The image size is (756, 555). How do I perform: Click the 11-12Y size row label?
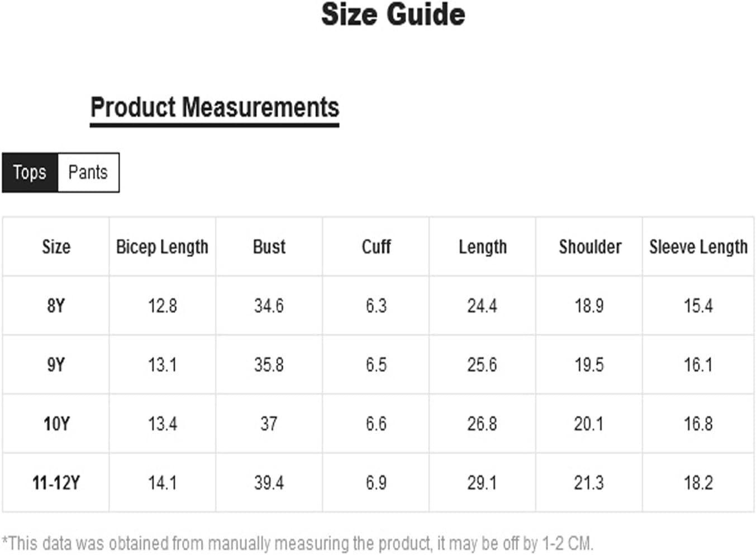(56, 482)
